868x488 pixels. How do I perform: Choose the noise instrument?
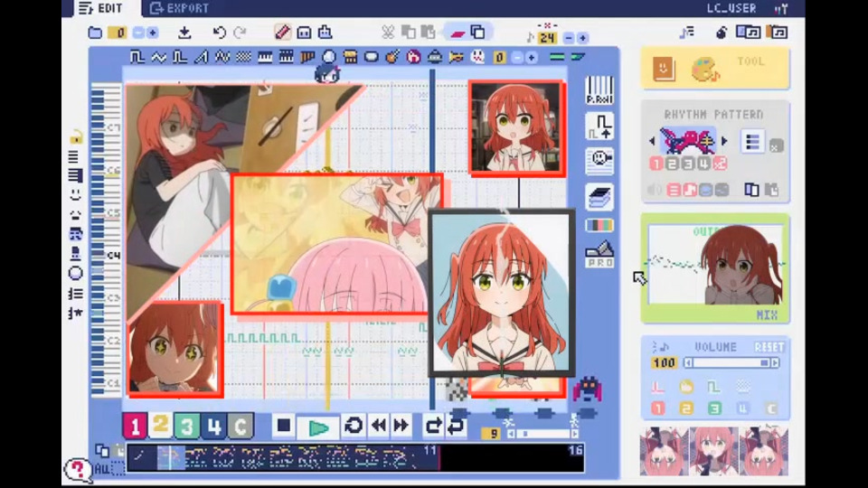243,57
